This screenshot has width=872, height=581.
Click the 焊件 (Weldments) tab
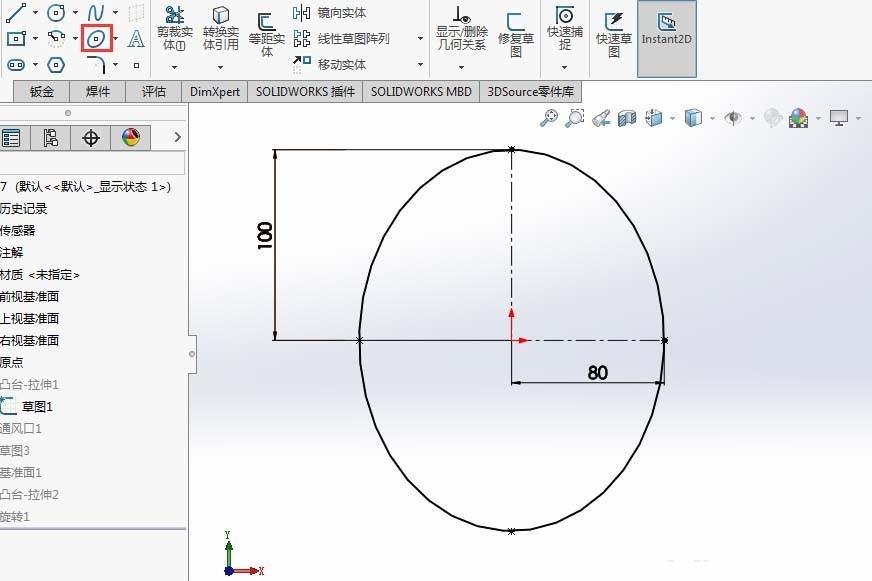(x=97, y=91)
